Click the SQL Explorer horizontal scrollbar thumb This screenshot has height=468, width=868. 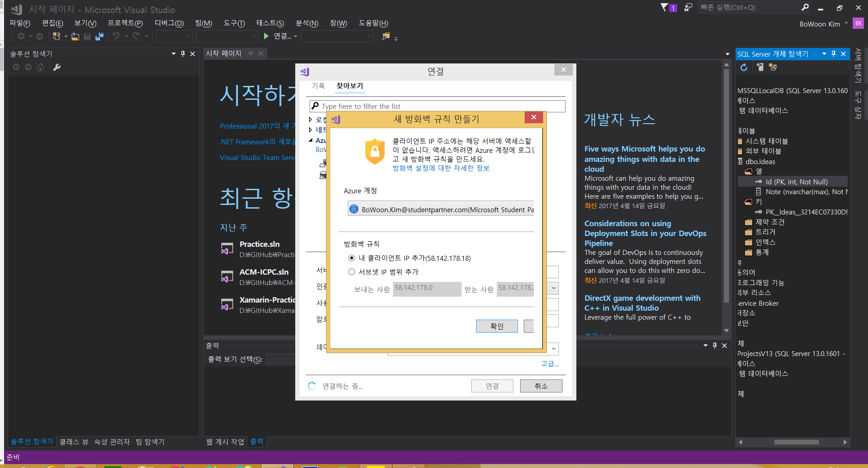(796, 442)
